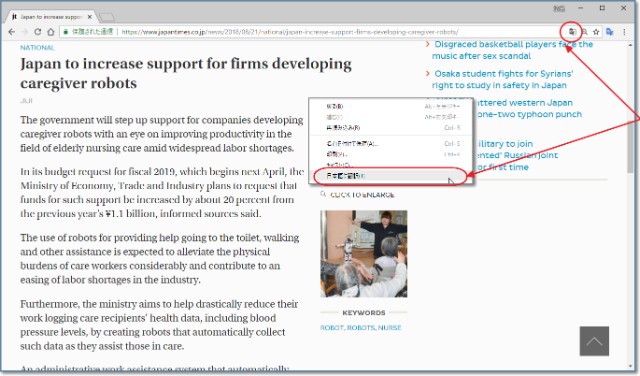Click the NATIONAL category link
The width and height of the screenshot is (640, 376).
(37, 48)
